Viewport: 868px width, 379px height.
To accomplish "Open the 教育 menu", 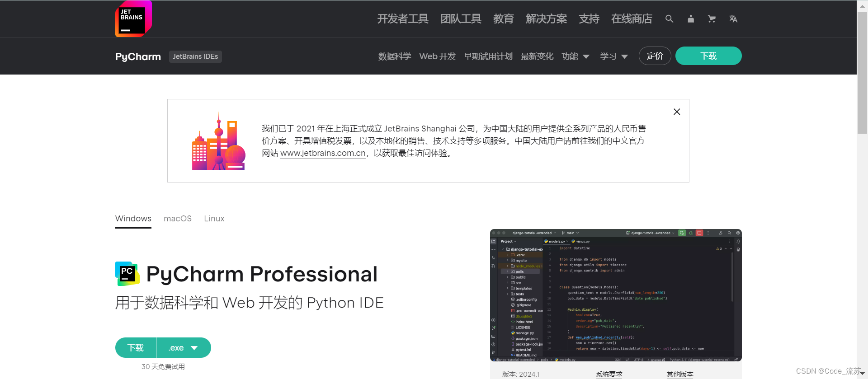I will click(503, 19).
